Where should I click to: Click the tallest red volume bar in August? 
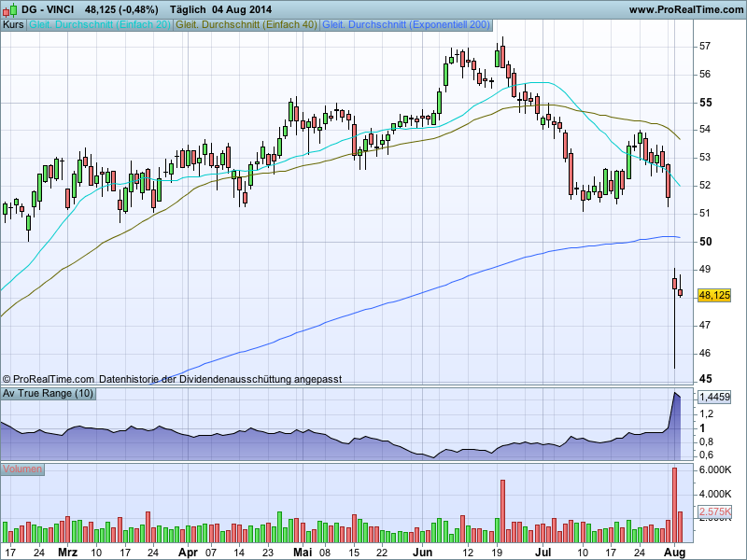tap(674, 505)
